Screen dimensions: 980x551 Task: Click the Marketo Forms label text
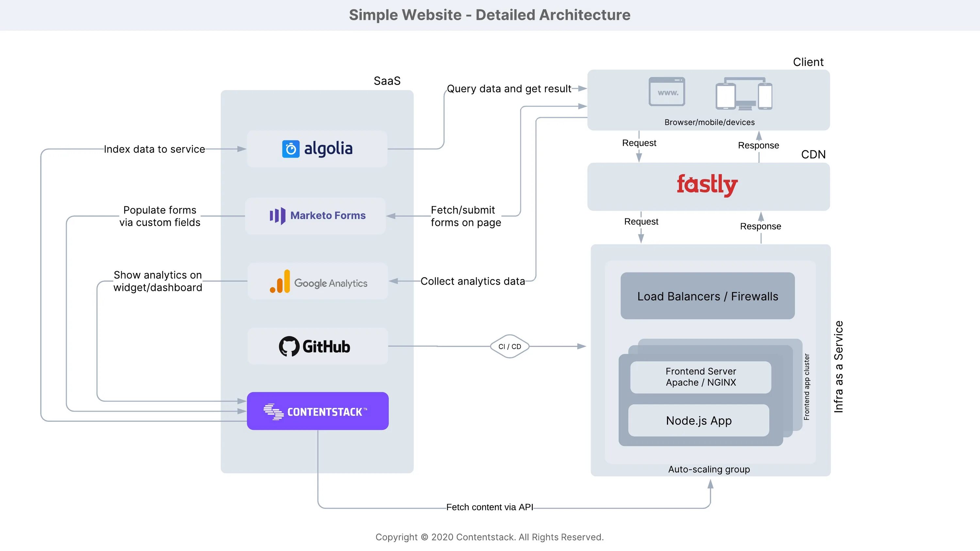click(328, 216)
